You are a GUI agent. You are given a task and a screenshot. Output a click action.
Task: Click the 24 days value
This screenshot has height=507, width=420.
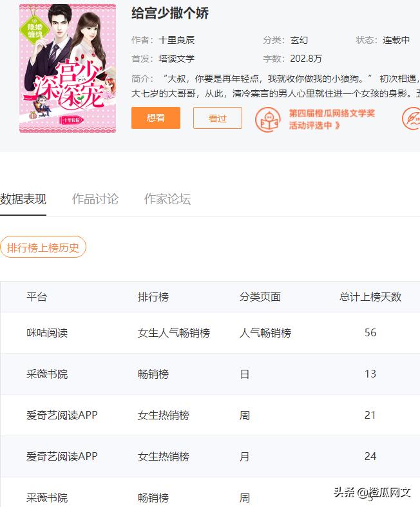point(370,457)
